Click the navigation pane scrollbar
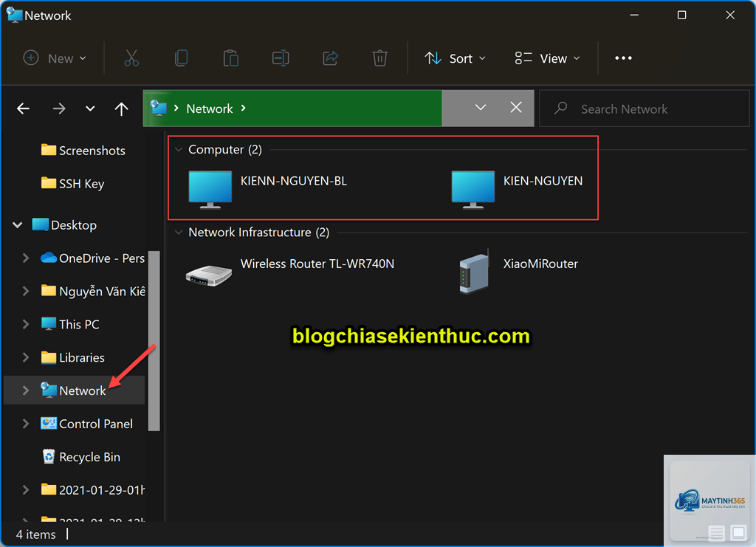 click(x=154, y=340)
